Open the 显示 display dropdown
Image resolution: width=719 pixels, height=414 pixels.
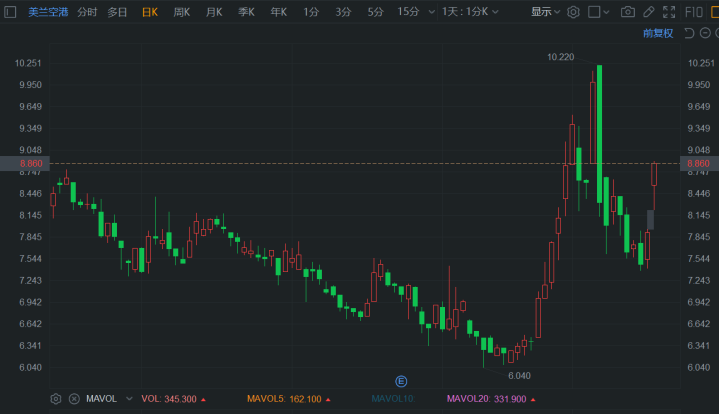[x=545, y=12]
